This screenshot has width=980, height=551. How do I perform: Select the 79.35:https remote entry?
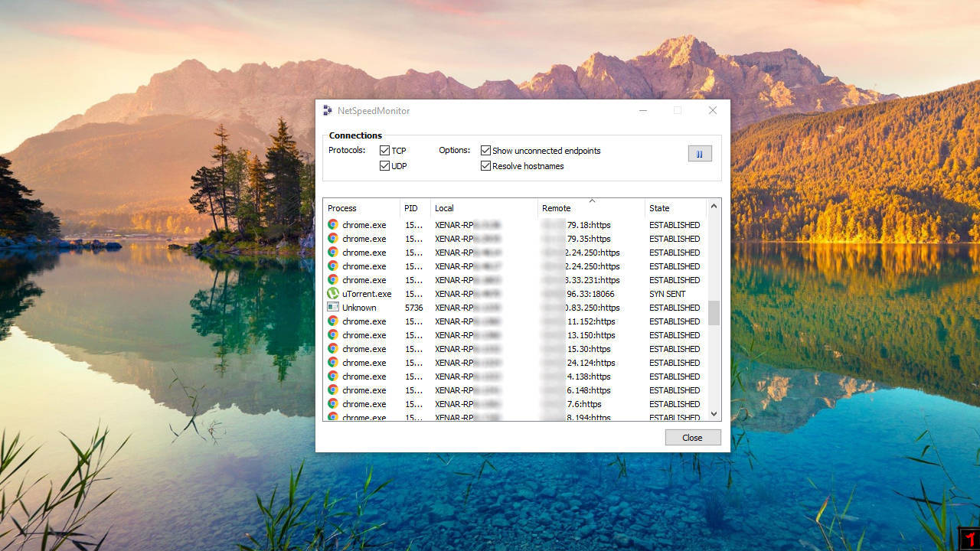589,239
